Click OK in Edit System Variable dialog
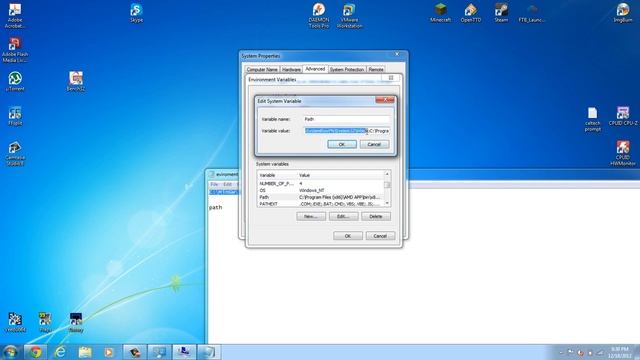This screenshot has width=640, height=360. [x=342, y=144]
